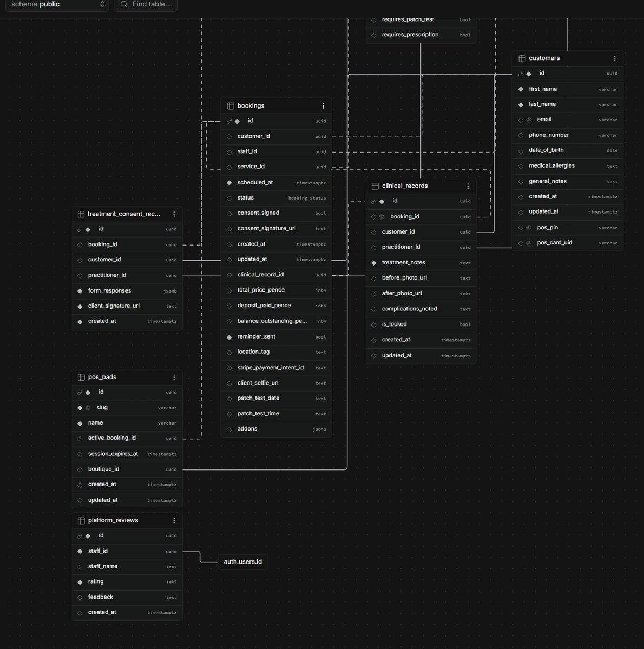Click the nullable diamond beside medical_allergies

(521, 166)
